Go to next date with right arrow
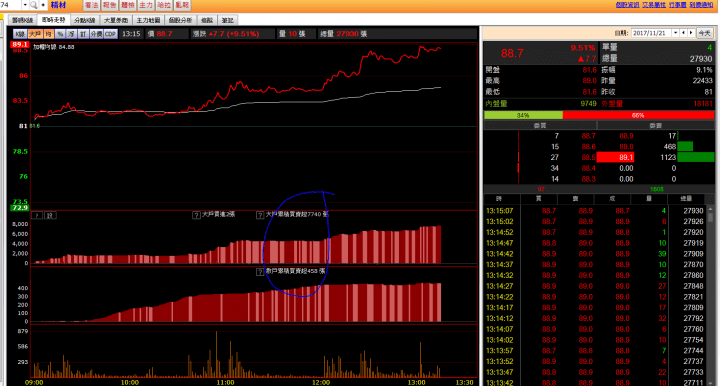Viewport: 720px width, 386px height. pos(691,33)
